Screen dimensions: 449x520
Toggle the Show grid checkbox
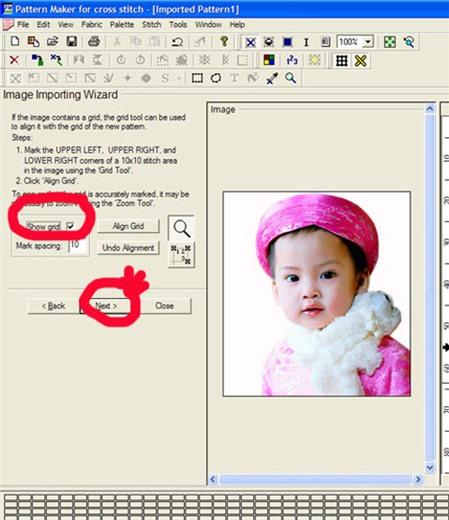click(x=70, y=226)
